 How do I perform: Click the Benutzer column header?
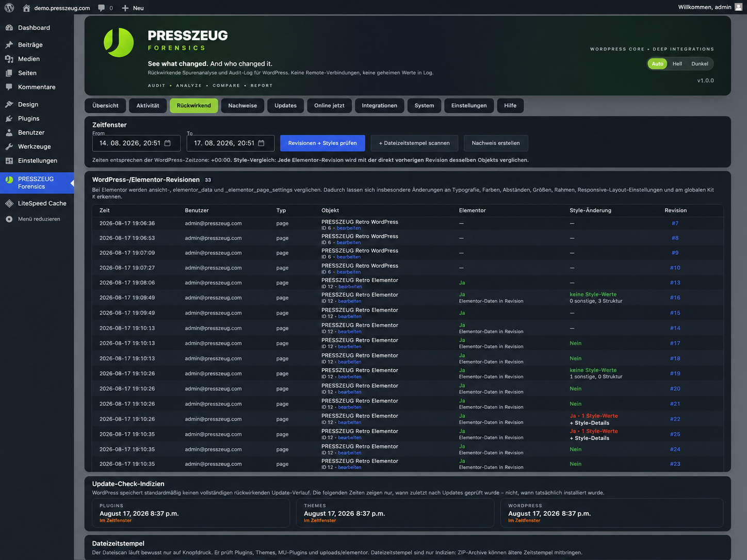coord(197,210)
